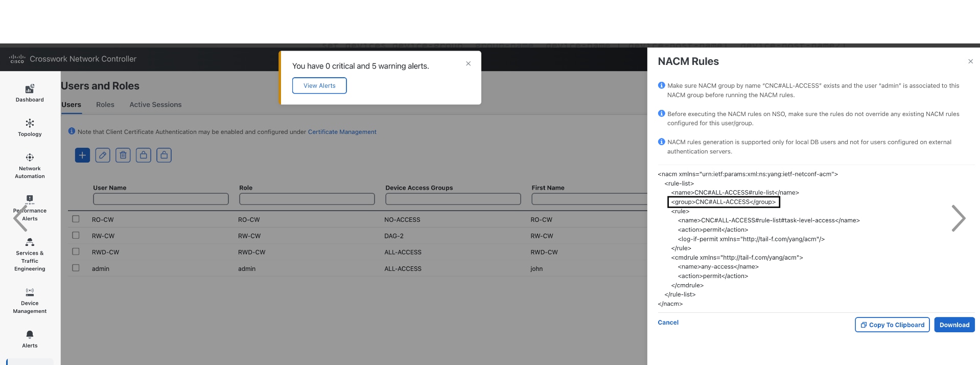Edit user with the pencil icon
The width and height of the screenshot is (980, 365).
click(103, 155)
